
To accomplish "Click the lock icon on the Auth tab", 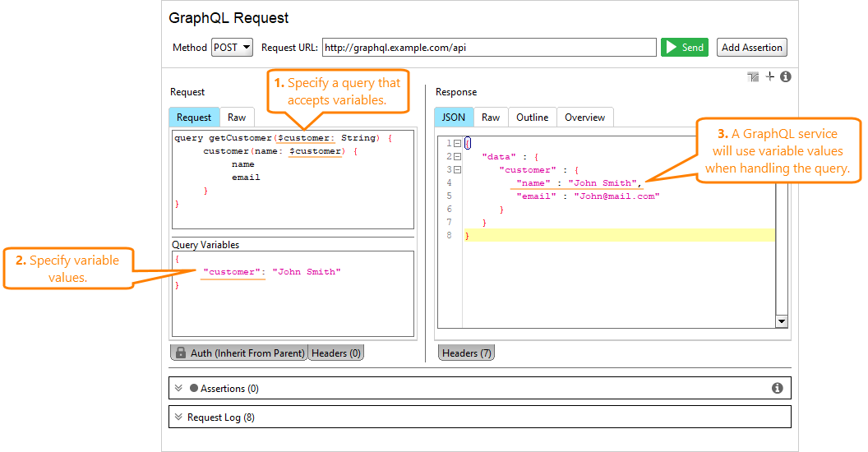I will pos(181,353).
